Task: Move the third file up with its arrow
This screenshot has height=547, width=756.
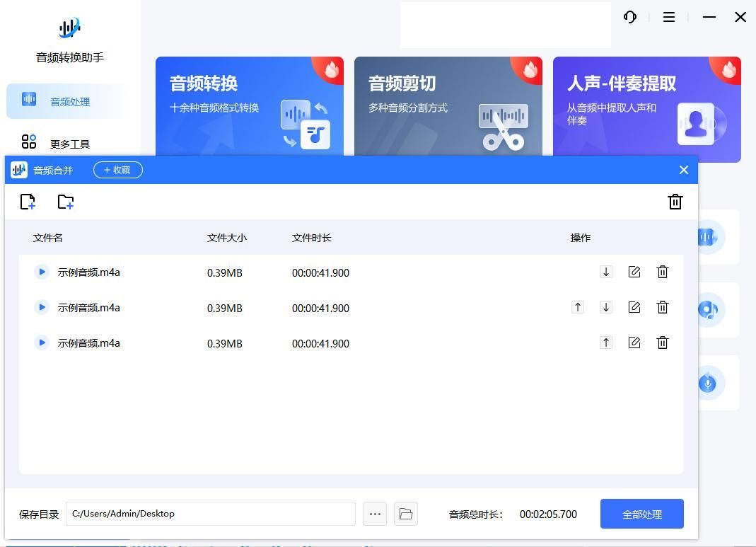Action: coord(606,342)
